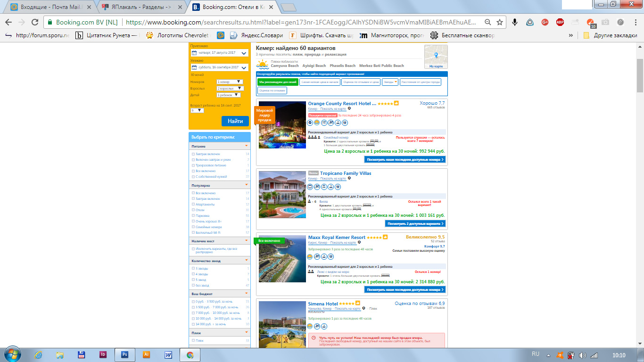The width and height of the screenshot is (644, 362).
Task: Open the 'Tropicano Family Villas' listing link
Action: pos(346,173)
